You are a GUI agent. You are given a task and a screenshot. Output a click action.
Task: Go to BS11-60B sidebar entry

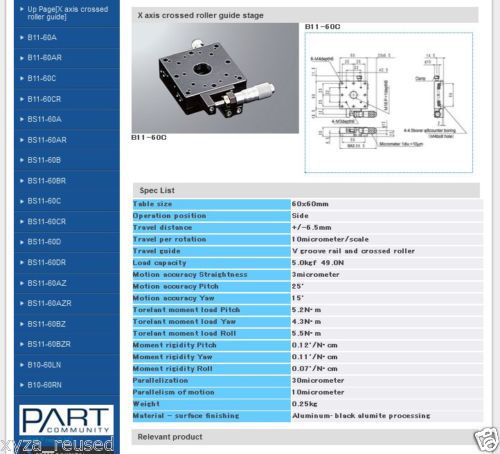(x=44, y=160)
